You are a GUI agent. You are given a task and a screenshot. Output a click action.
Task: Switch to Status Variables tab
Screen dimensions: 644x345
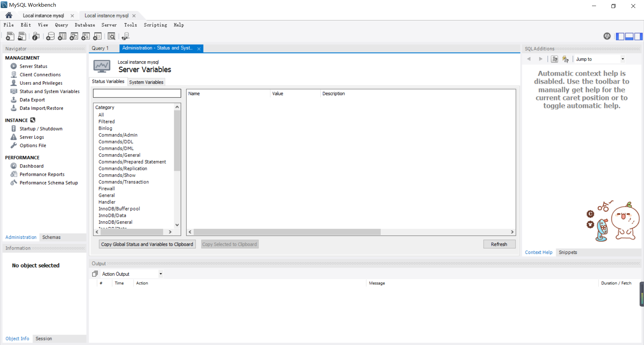click(108, 81)
